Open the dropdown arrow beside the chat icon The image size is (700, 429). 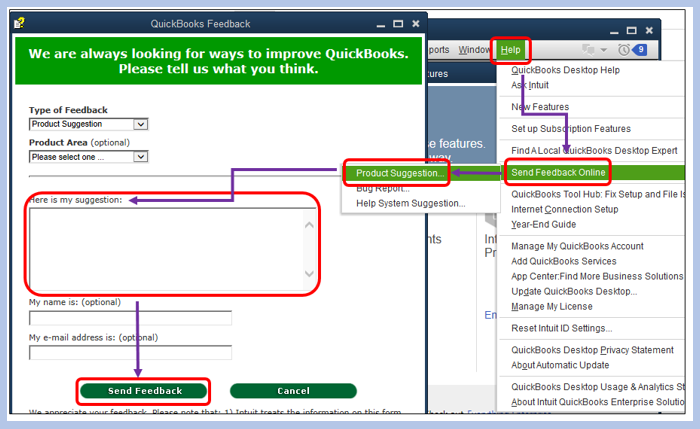pos(604,50)
